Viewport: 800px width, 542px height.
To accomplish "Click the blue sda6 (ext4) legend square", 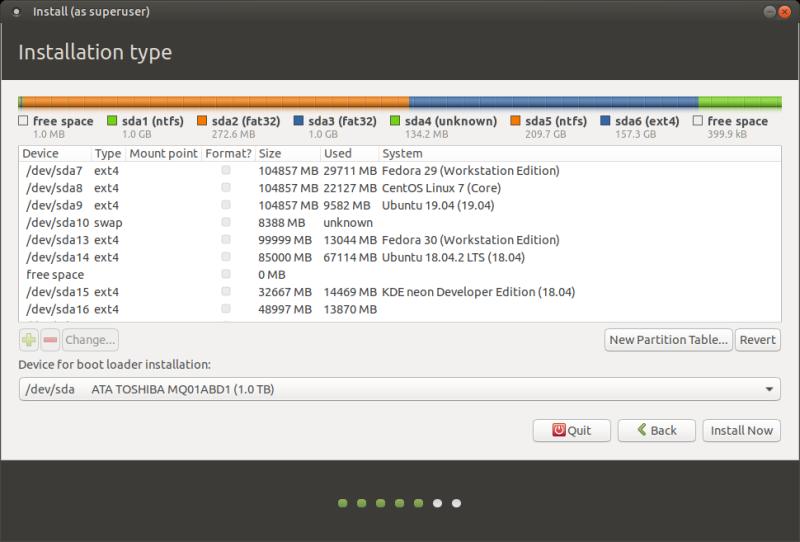I will click(x=606, y=121).
